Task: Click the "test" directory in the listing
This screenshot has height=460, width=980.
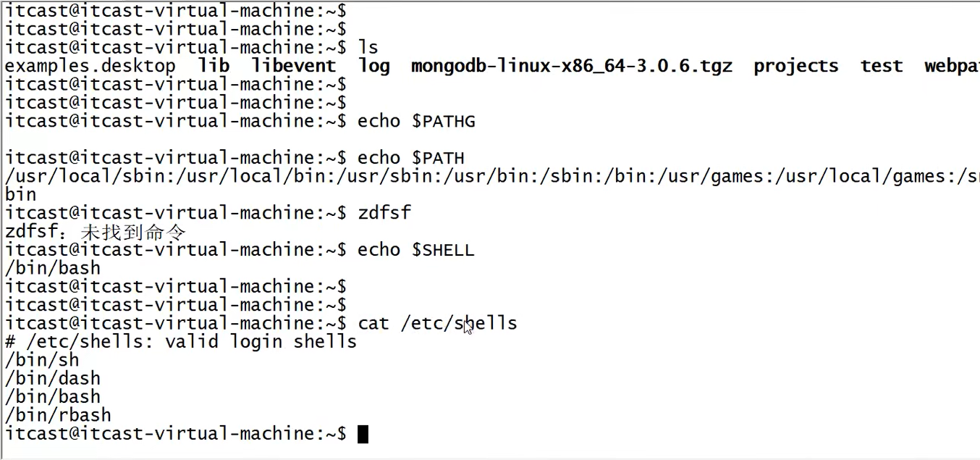Action: [x=882, y=66]
